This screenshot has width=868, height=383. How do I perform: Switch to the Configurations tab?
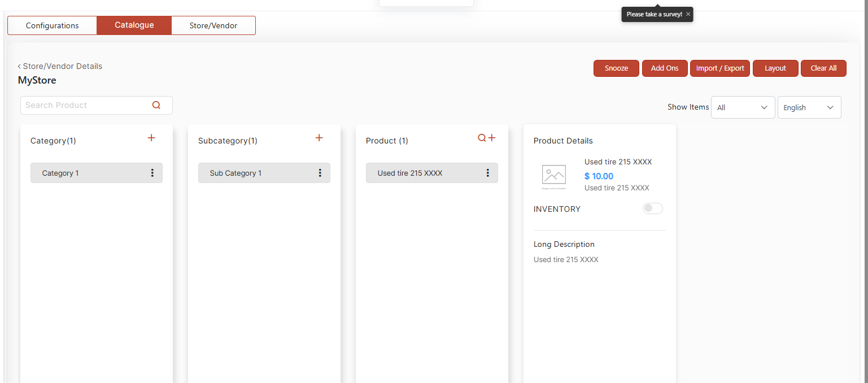[53, 25]
